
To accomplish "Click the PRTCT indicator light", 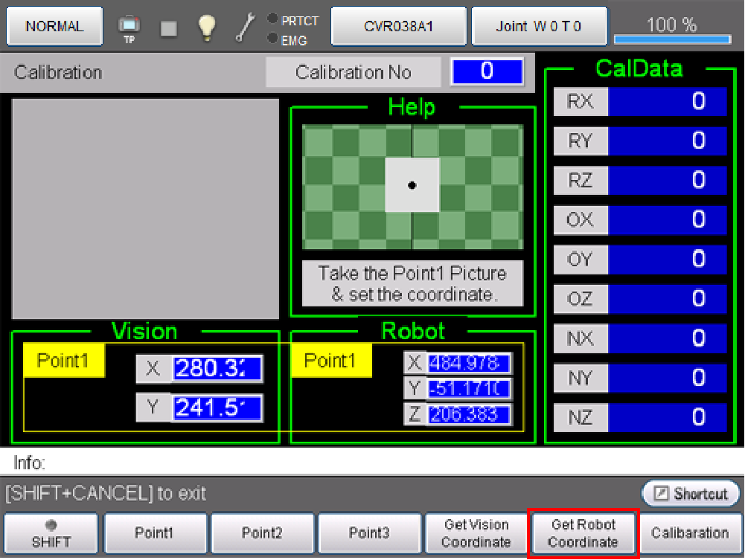I will click(x=272, y=19).
